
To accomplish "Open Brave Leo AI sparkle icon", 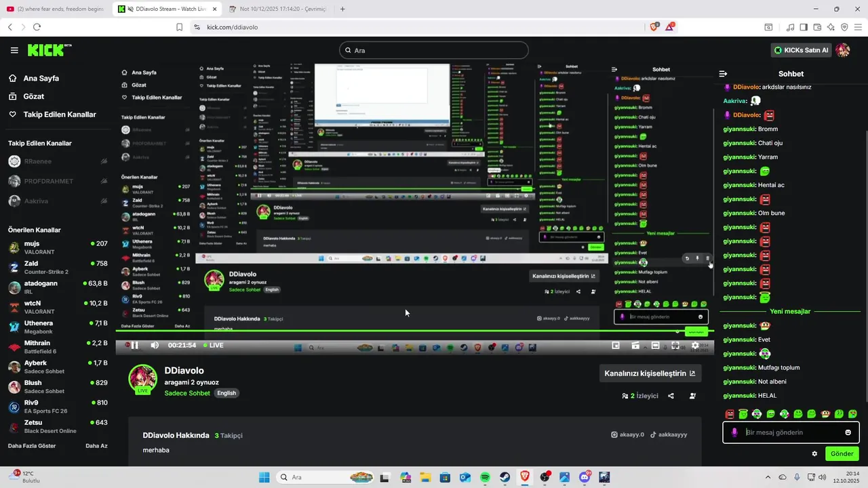I will click(x=831, y=27).
